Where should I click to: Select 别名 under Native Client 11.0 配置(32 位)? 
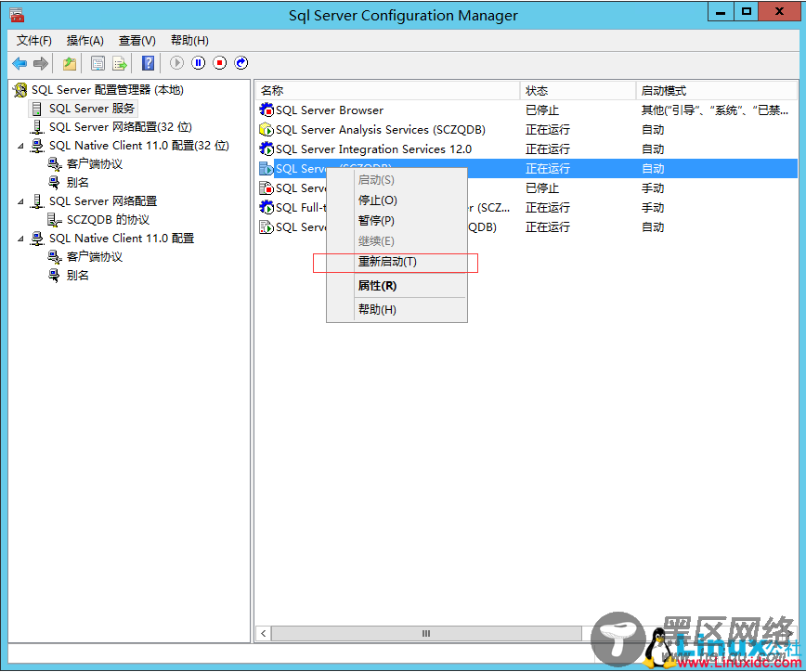coord(78,182)
